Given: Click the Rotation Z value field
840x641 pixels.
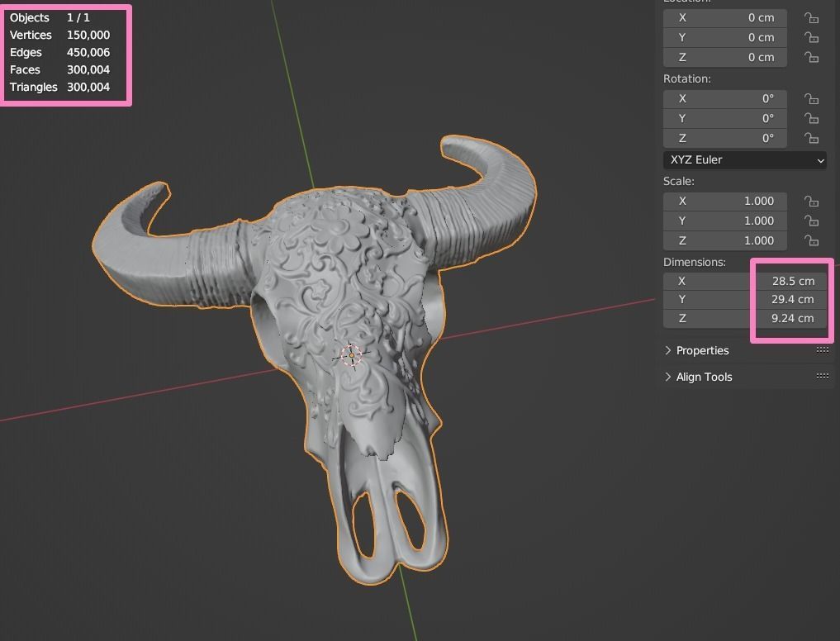Looking at the screenshot, I should (x=725, y=138).
